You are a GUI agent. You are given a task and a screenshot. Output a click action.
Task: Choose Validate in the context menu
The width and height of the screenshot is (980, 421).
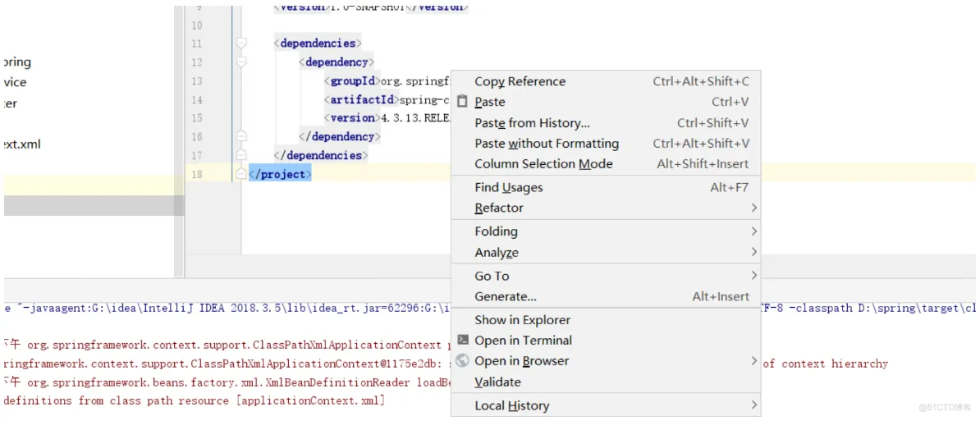[x=606, y=382]
